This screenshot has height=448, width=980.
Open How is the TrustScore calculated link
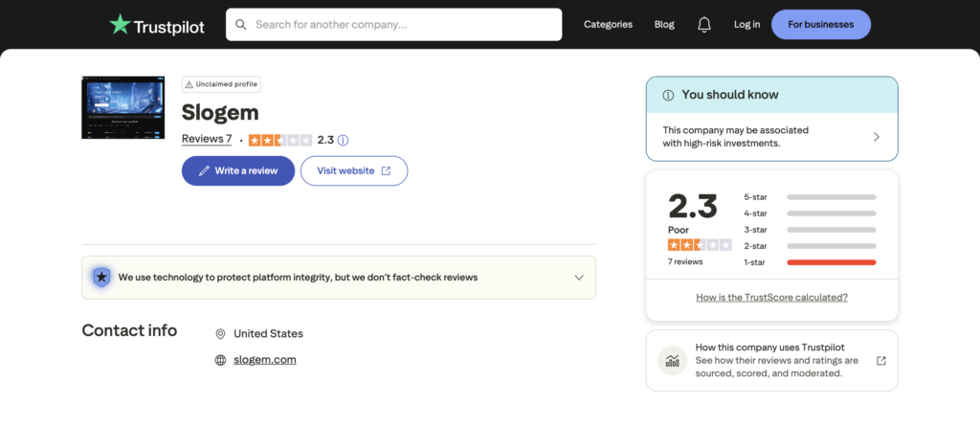coord(772,298)
